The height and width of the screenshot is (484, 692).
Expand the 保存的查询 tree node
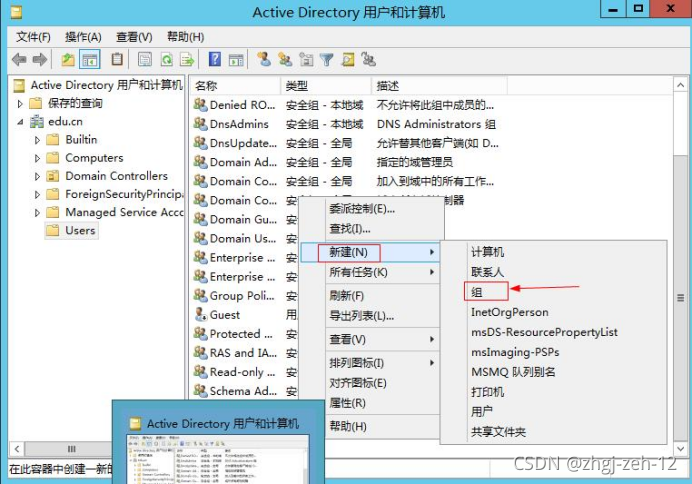(x=20, y=104)
